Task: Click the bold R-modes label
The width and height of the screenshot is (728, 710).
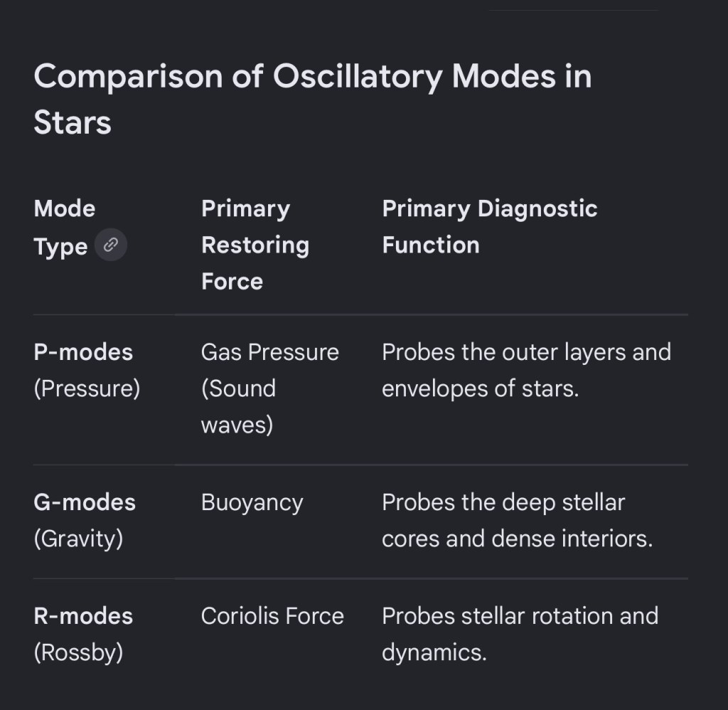Action: click(x=83, y=615)
